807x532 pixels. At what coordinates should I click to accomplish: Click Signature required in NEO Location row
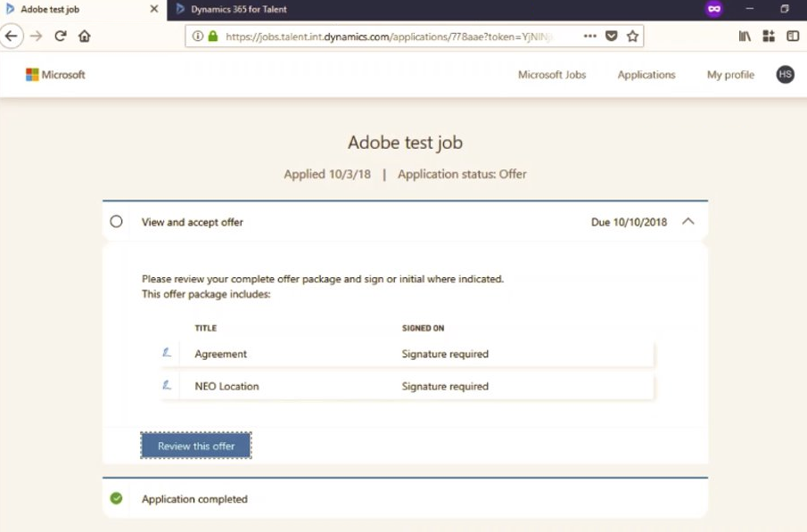coord(445,387)
